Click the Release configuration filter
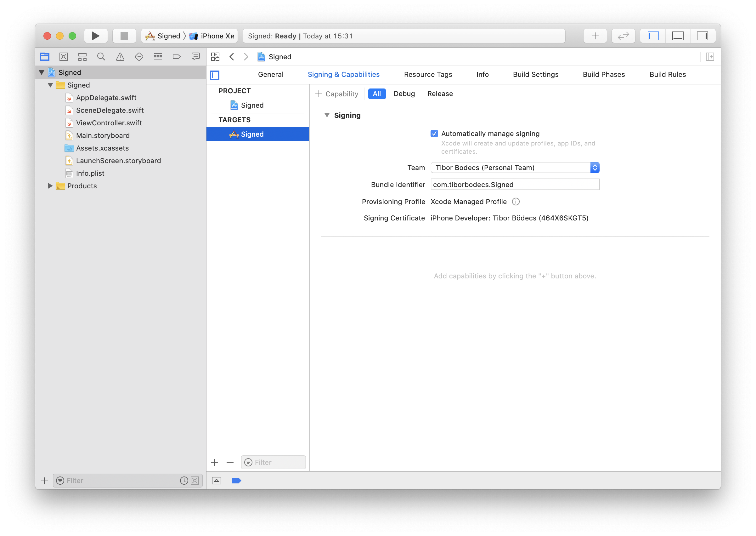Image resolution: width=756 pixels, height=536 pixels. tap(439, 94)
